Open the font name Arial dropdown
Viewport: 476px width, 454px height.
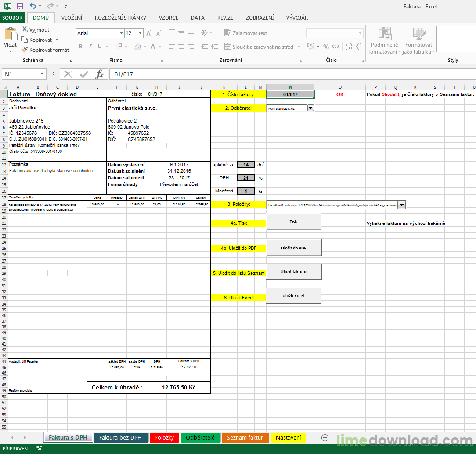(121, 33)
